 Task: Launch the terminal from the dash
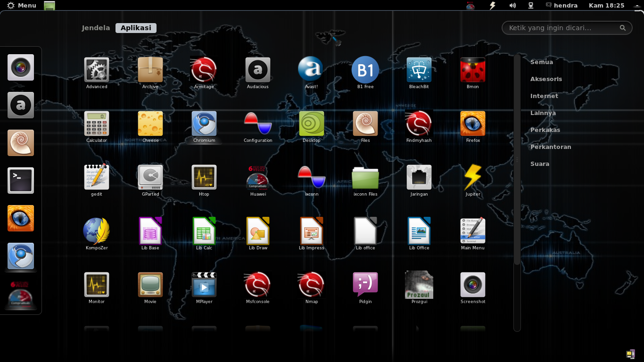[x=21, y=181]
